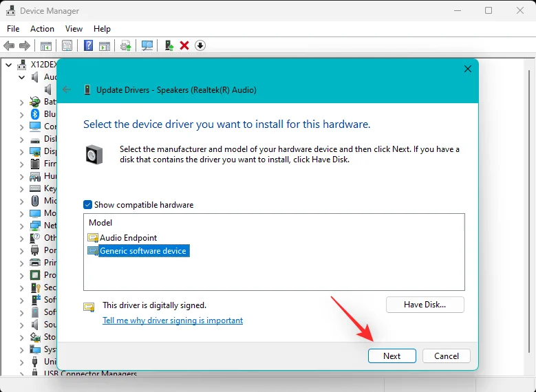Collapse the X12DEX root computer node

9,65
